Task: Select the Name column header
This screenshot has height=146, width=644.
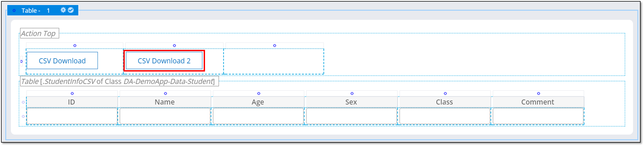Action: pos(165,102)
